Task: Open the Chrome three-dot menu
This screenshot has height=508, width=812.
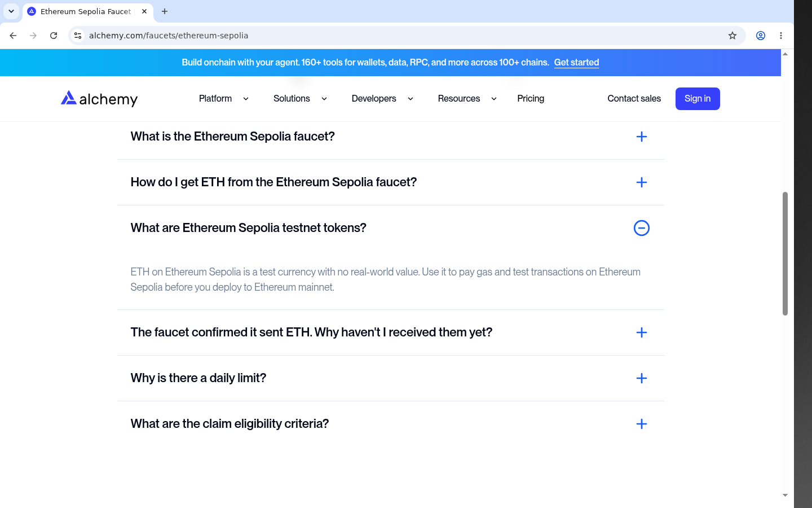Action: (x=781, y=36)
